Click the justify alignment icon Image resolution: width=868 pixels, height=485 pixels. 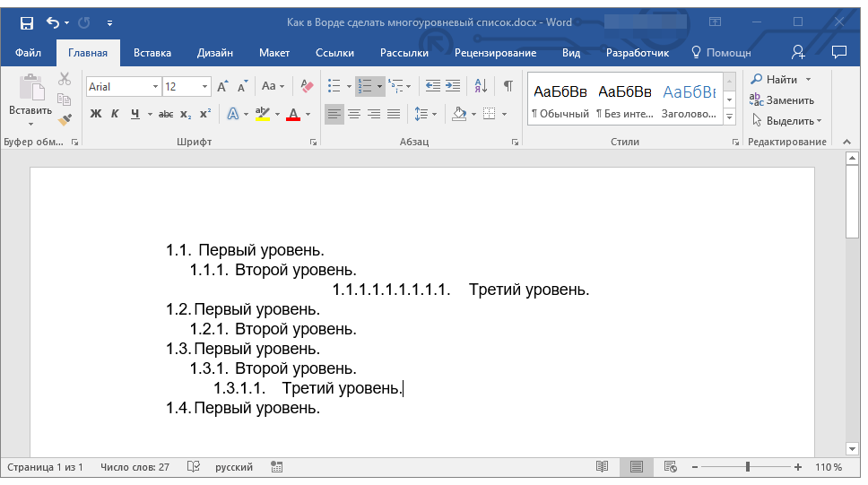click(394, 114)
